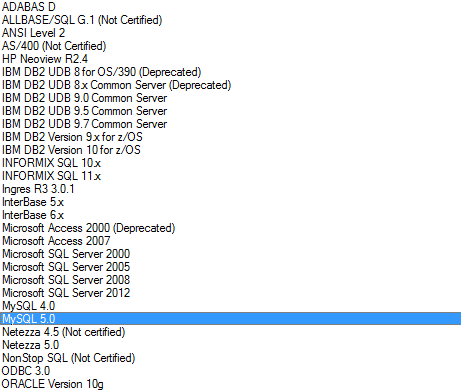Choose INFORMIX SQL 11.x
Screen dimensions: 461x390
click(51, 176)
